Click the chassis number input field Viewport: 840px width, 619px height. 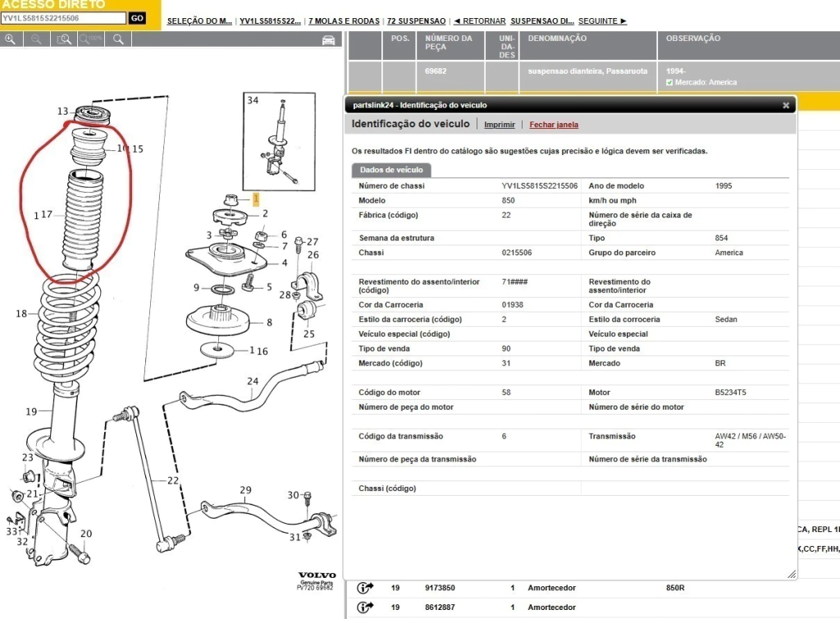click(63, 18)
